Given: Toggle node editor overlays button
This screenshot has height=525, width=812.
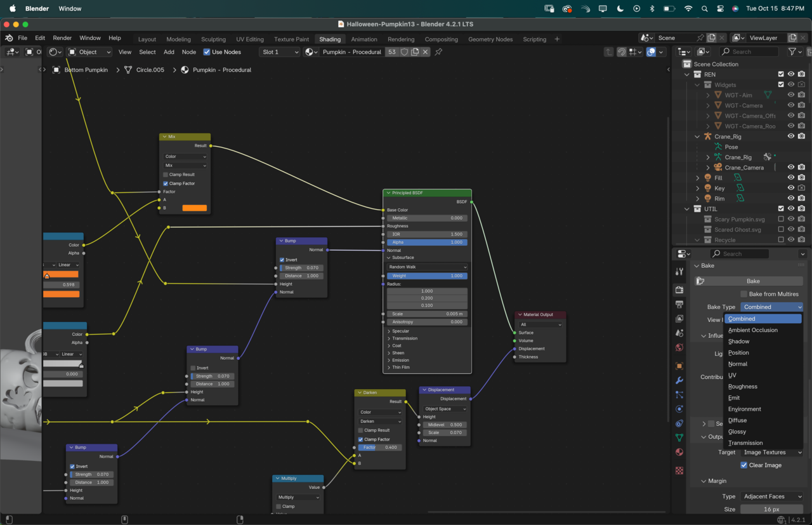Looking at the screenshot, I should click(x=651, y=52).
